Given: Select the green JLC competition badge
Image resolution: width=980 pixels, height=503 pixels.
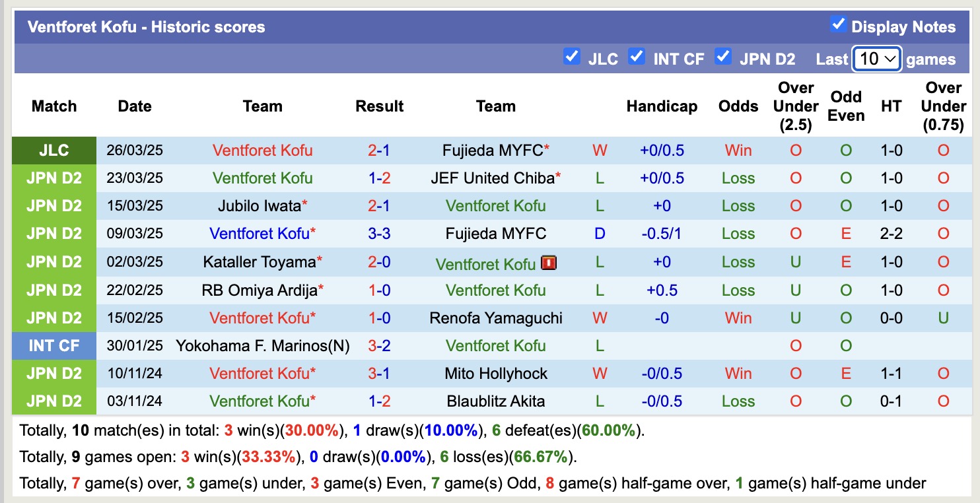Looking at the screenshot, I should pyautogui.click(x=53, y=150).
